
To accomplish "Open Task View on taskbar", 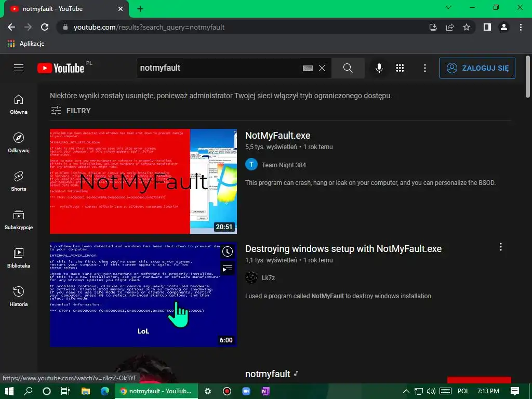I will tap(65, 391).
